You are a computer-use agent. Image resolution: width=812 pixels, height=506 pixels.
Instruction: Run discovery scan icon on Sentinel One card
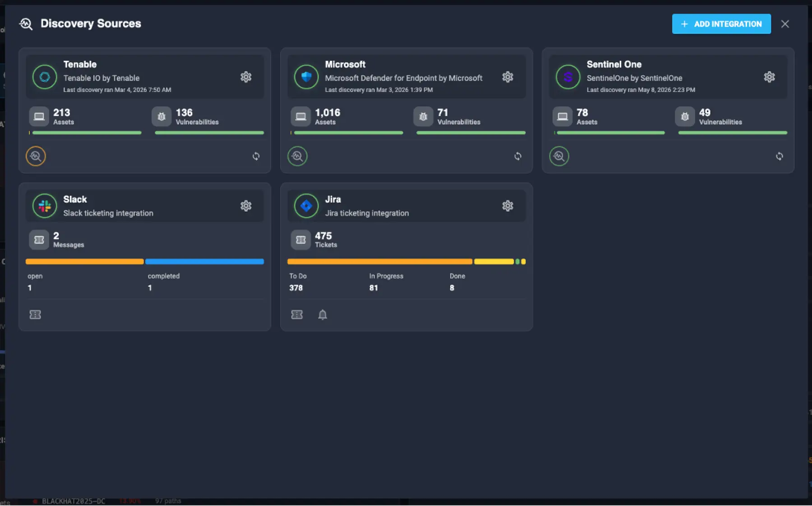click(x=559, y=156)
